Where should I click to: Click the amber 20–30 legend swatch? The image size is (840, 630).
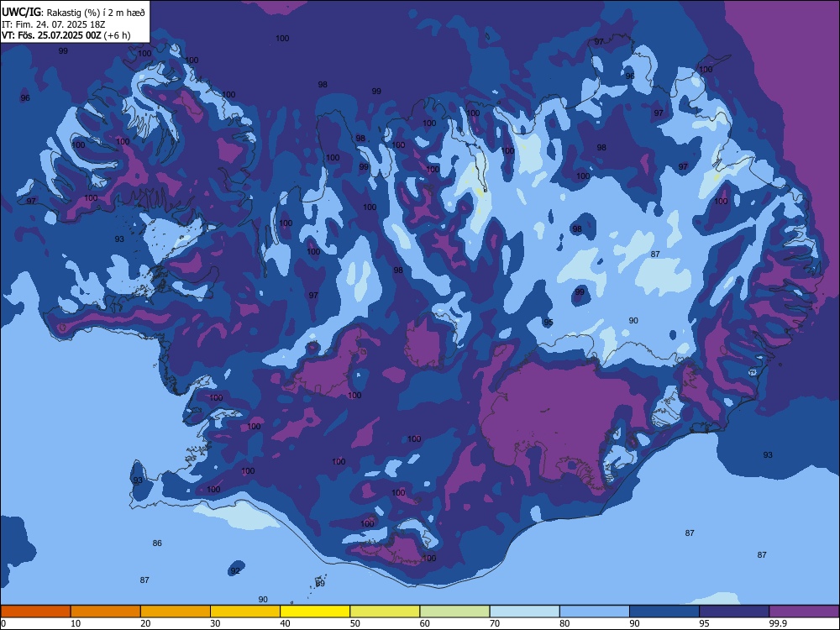point(176,612)
